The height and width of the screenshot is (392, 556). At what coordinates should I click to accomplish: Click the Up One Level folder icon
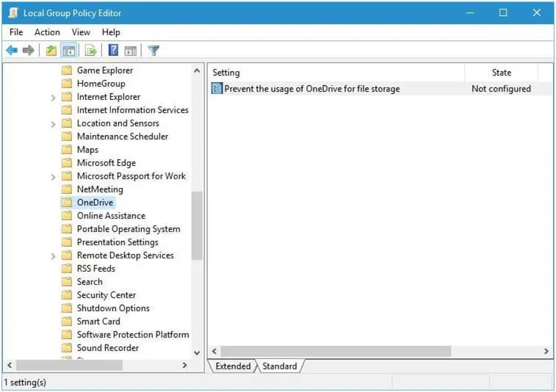pos(51,51)
